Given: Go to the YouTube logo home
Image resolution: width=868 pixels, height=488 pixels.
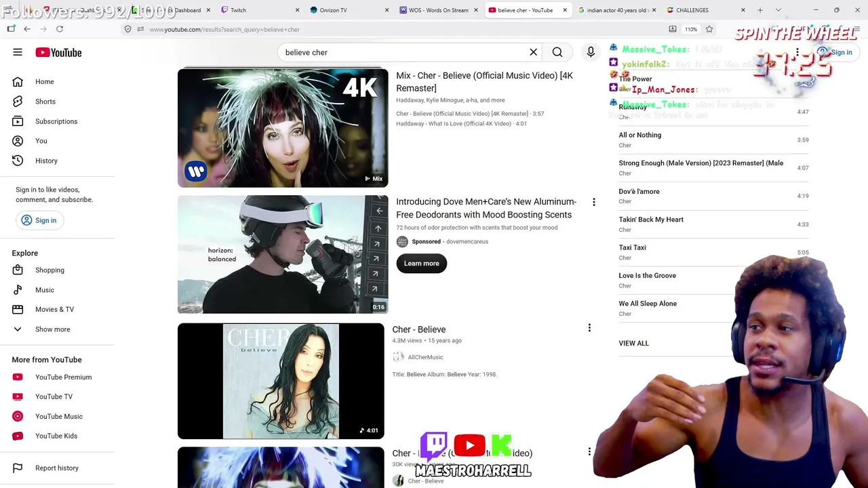Looking at the screenshot, I should (58, 52).
